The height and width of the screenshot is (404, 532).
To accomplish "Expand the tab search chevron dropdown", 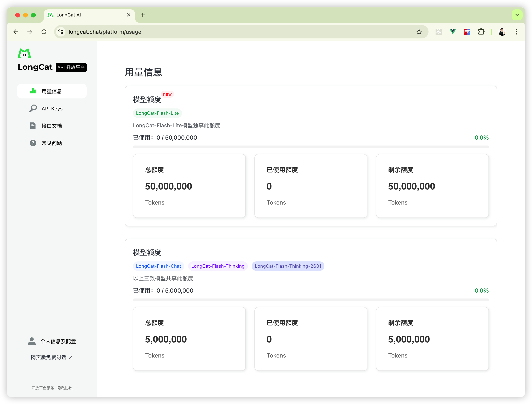I will (x=517, y=15).
